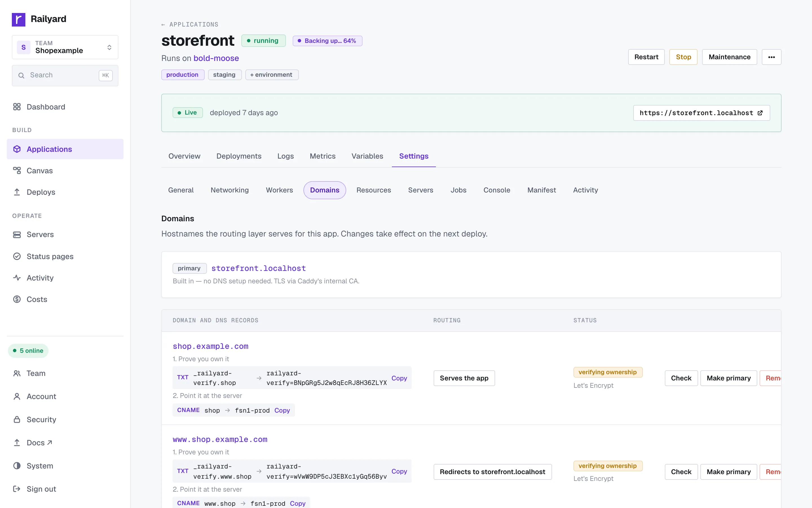Click the Restart button
This screenshot has height=508, width=812.
646,57
